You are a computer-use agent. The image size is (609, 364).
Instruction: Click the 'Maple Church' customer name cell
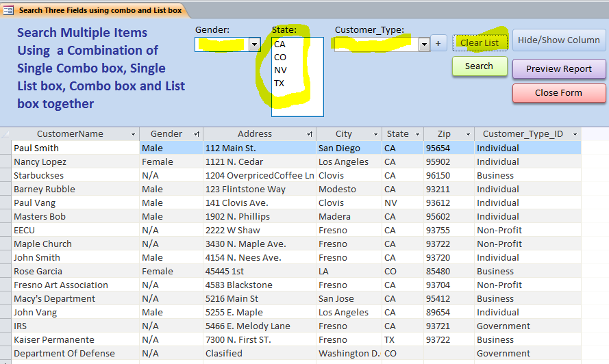point(75,244)
